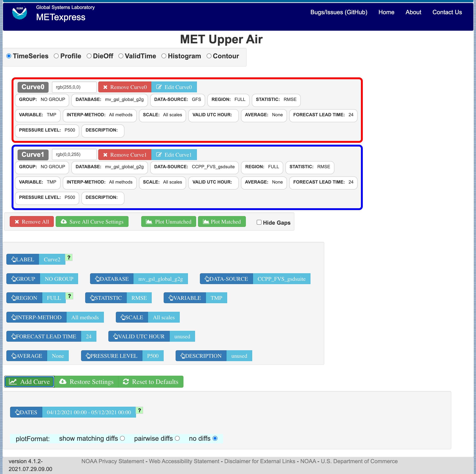Click the NOAA logo icon
This screenshot has height=474, width=476.
point(19,13)
